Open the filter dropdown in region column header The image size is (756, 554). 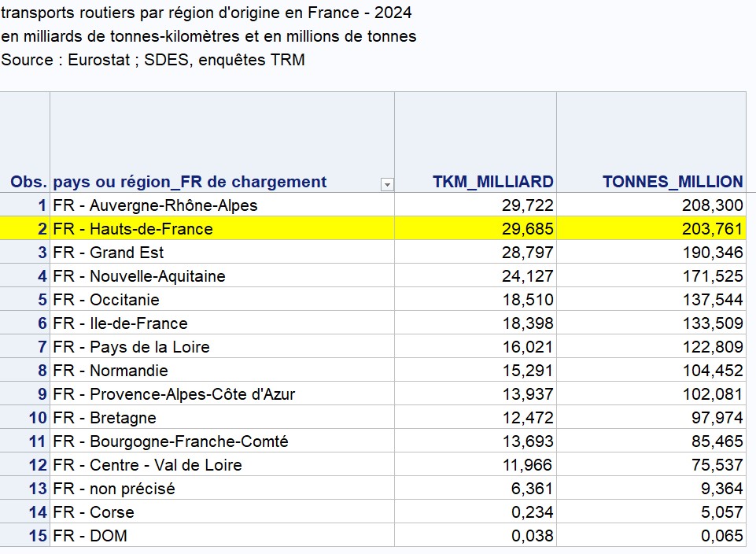[386, 184]
